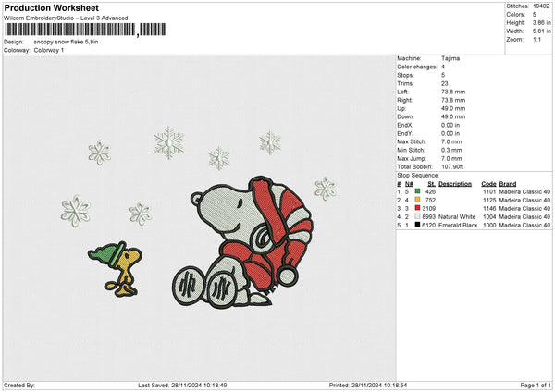Click the Machine value Tajima
Image resolution: width=555 pixels, height=392 pixels.
point(450,58)
